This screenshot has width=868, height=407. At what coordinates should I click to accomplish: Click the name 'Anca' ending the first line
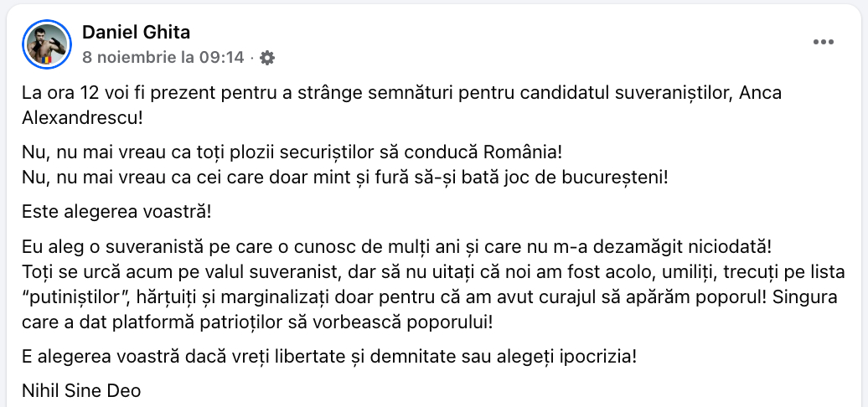pos(762,93)
